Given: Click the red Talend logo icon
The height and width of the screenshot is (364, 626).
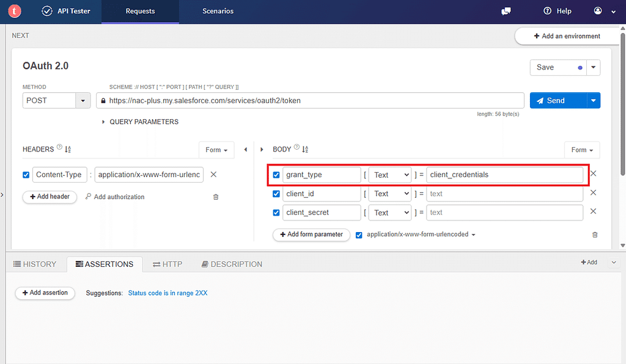Looking at the screenshot, I should (15, 11).
